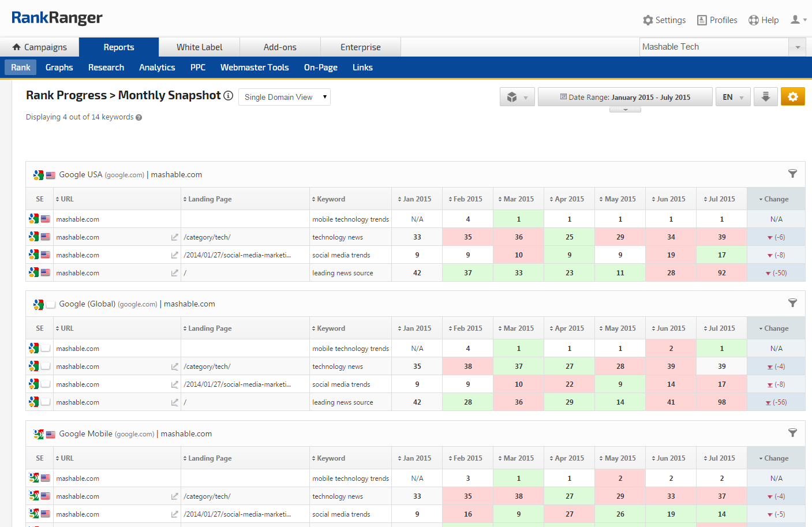
Task: Click the info icon beside Monthly Snapshot
Action: point(229,96)
